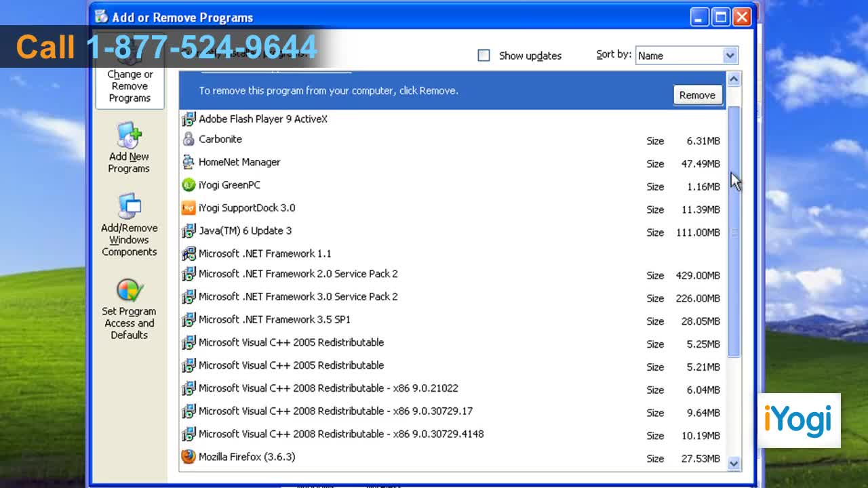868x488 pixels.
Task: Click the 47.49MB size of HomeNet Manager
Action: tap(701, 164)
